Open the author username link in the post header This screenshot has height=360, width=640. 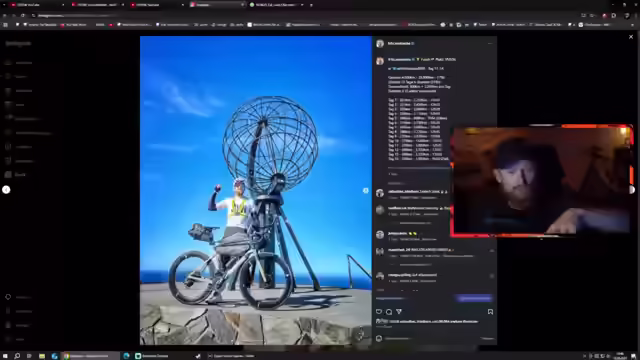(x=399, y=43)
